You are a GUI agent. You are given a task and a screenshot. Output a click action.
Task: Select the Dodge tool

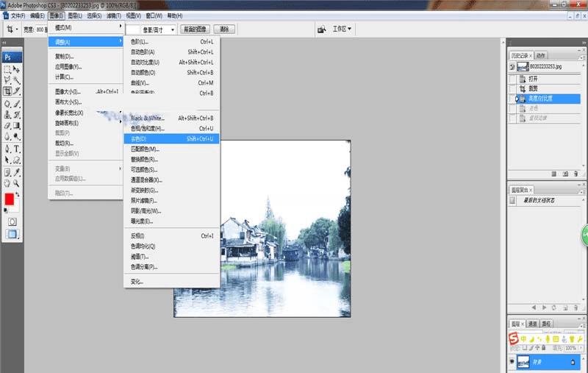(16, 136)
